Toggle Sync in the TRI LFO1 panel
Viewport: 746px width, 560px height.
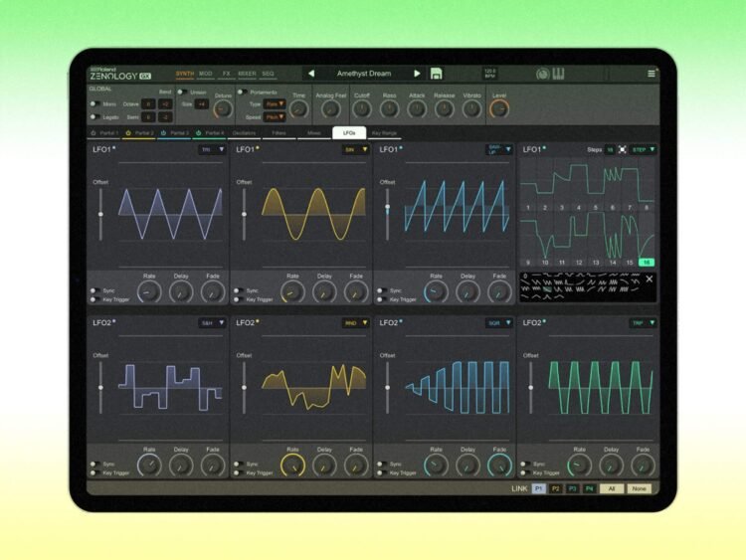tap(94, 290)
